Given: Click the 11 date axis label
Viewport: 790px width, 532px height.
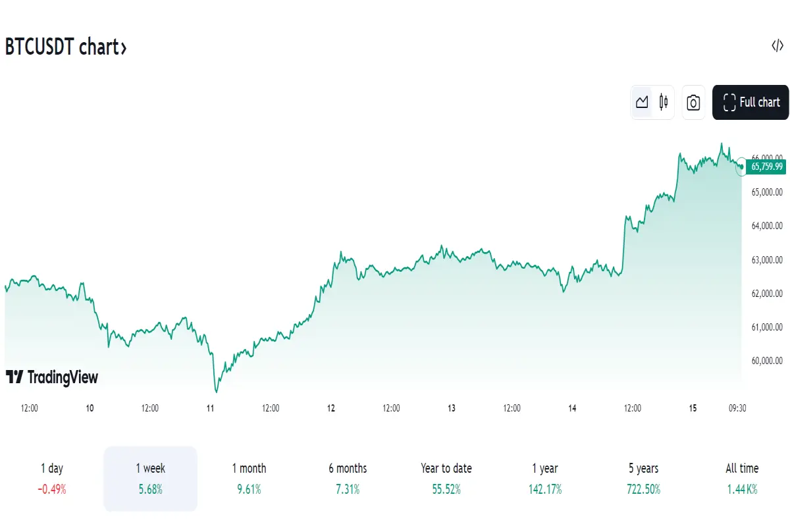Looking at the screenshot, I should coord(210,408).
